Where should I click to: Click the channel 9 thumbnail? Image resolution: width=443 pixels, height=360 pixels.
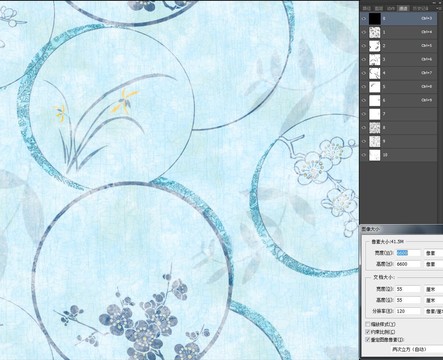pos(375,141)
